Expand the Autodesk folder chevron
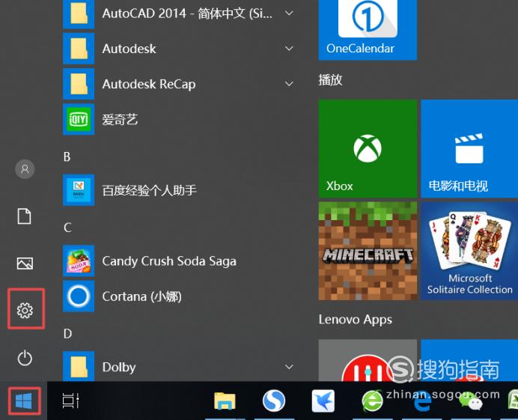This screenshot has height=420, width=518. [289, 49]
